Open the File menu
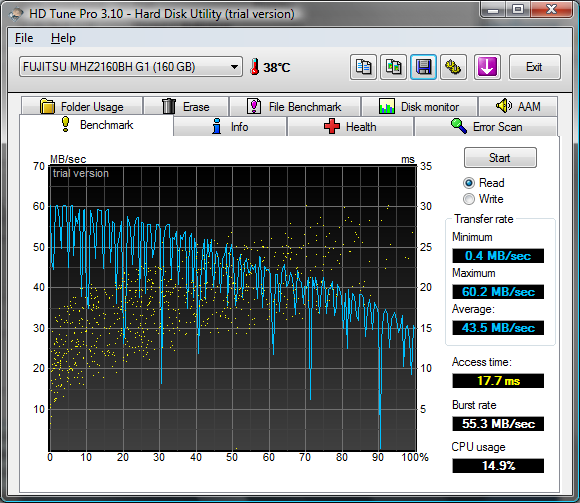Viewport: 580px width, 503px height. [x=24, y=38]
